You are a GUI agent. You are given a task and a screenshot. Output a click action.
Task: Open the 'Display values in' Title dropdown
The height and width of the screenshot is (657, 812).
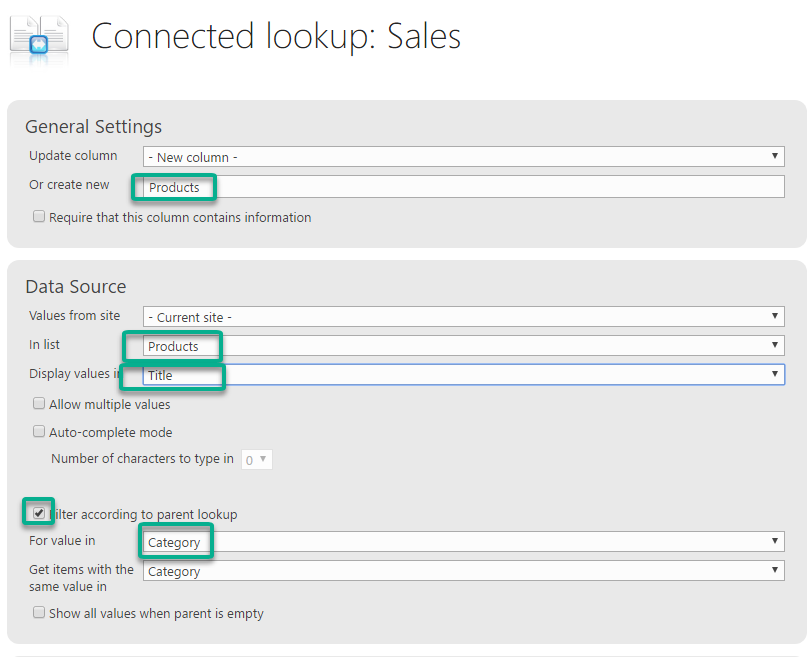point(463,374)
